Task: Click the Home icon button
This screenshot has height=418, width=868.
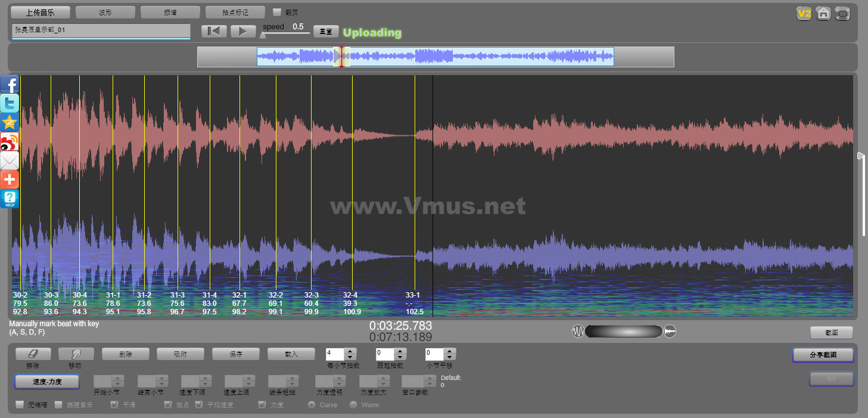Action: (x=823, y=13)
